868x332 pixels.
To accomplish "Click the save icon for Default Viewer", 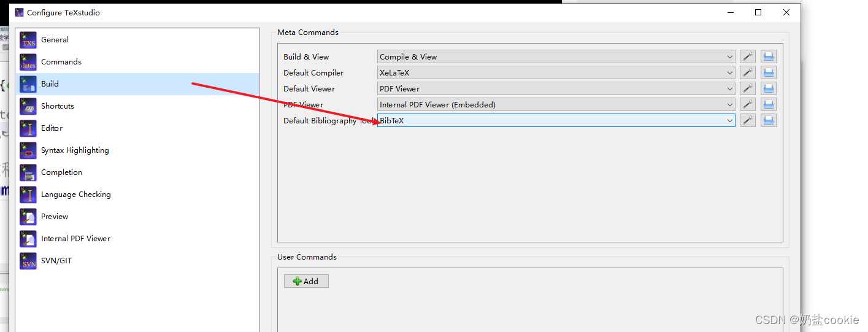I will [769, 88].
